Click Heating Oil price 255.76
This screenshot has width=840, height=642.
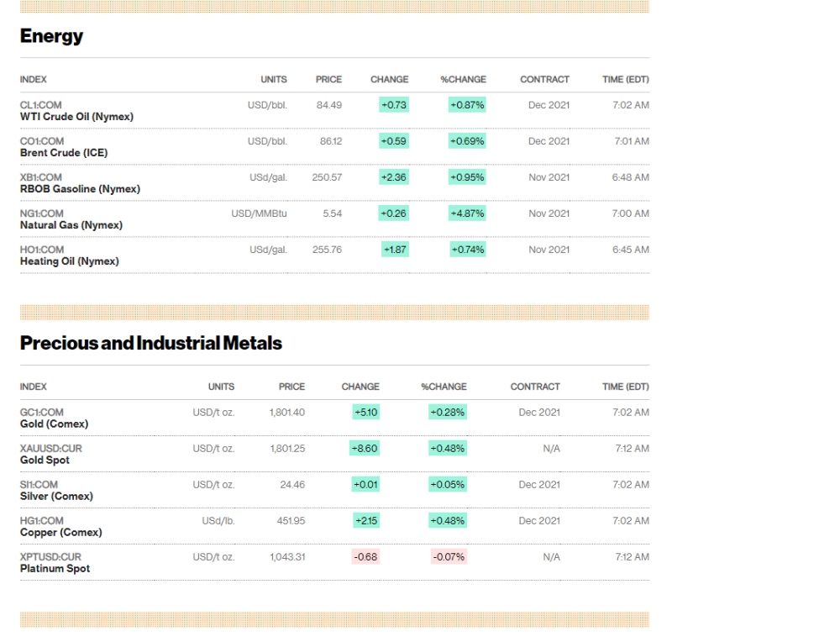pyautogui.click(x=327, y=250)
